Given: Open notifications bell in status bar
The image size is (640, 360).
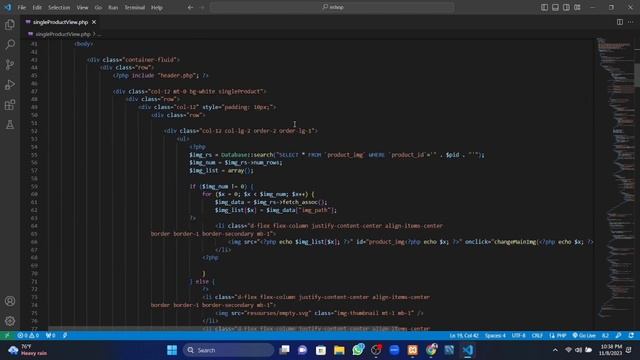Looking at the screenshot, I should 631,336.
